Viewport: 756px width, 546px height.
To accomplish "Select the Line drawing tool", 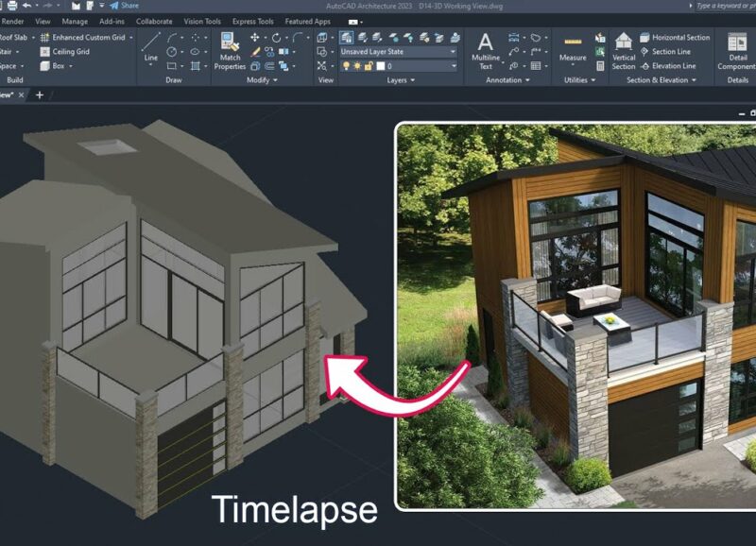I will pyautogui.click(x=151, y=46).
